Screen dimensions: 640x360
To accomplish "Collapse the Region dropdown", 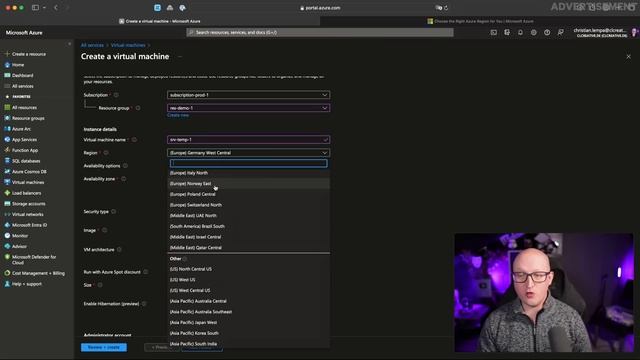I will 249,153.
